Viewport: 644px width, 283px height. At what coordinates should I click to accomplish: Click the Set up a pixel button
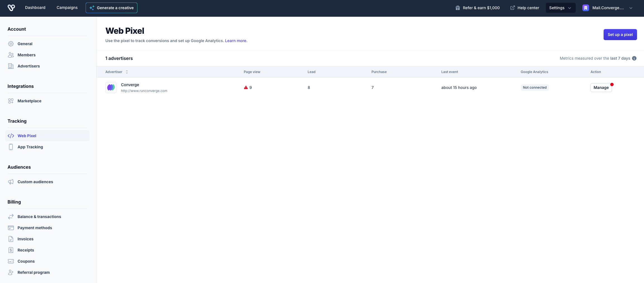click(620, 35)
